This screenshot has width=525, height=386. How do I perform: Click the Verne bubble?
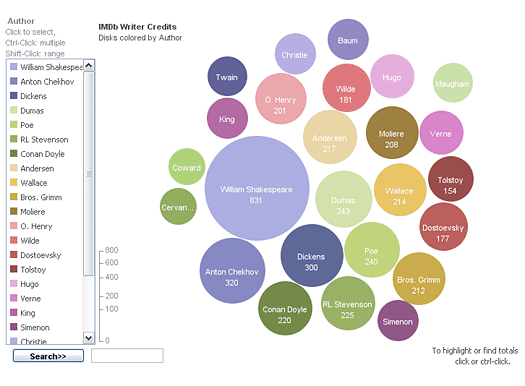pyautogui.click(x=442, y=133)
